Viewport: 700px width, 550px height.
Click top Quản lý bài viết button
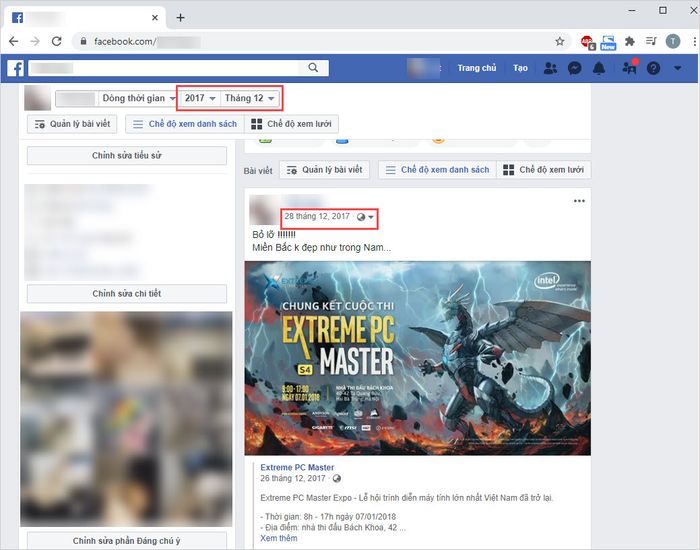pyautogui.click(x=72, y=124)
